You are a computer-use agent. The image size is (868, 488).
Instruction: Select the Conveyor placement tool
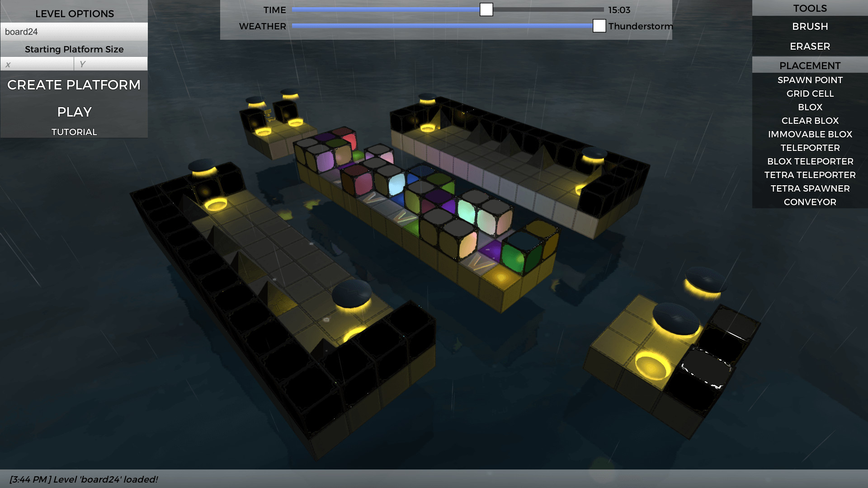point(810,202)
